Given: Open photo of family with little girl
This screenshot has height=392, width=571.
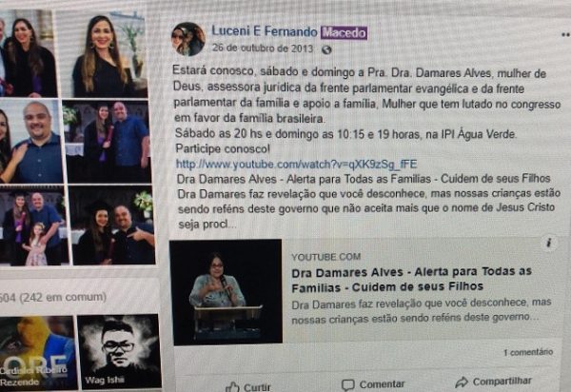Looking at the screenshot, I should (32, 225).
